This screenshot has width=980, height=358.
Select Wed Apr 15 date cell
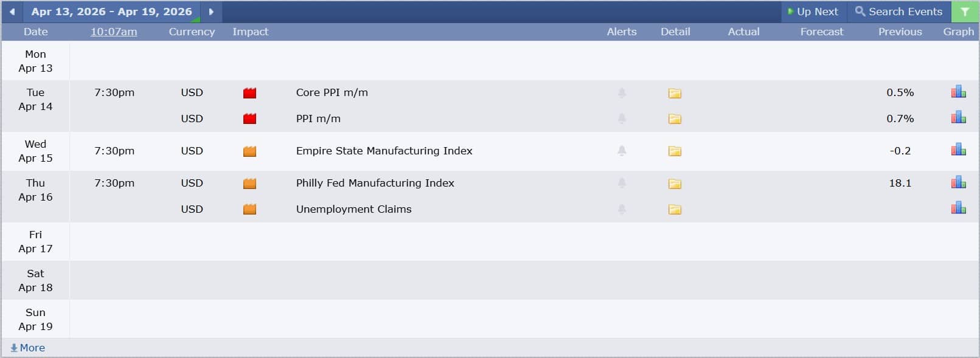(35, 151)
